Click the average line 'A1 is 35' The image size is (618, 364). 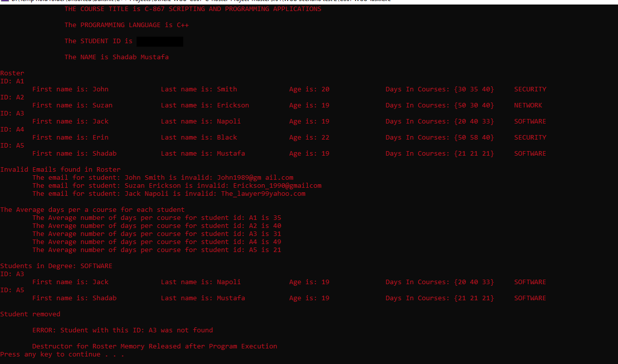pos(157,218)
